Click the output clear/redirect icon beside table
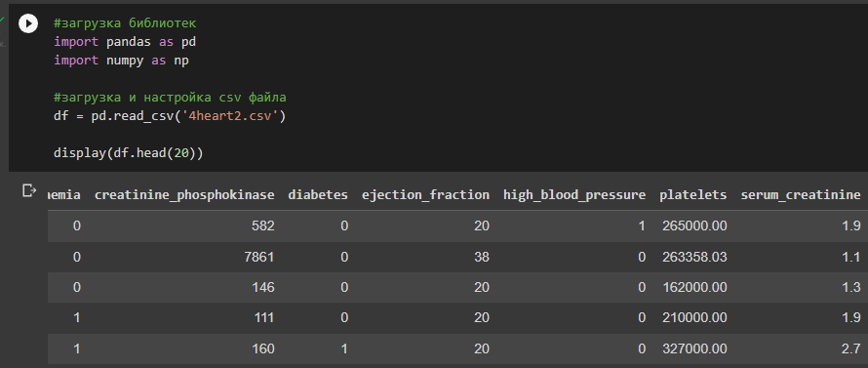868x368 pixels. [x=29, y=191]
